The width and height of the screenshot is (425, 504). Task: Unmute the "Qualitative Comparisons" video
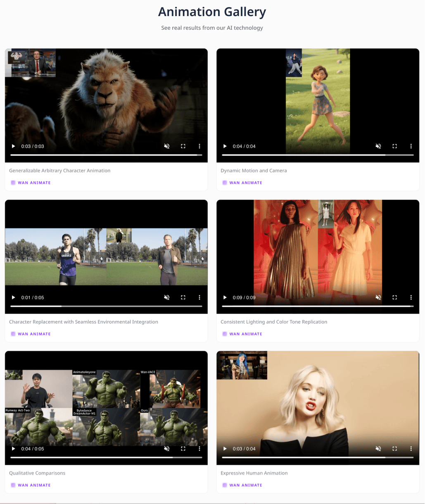click(x=167, y=449)
